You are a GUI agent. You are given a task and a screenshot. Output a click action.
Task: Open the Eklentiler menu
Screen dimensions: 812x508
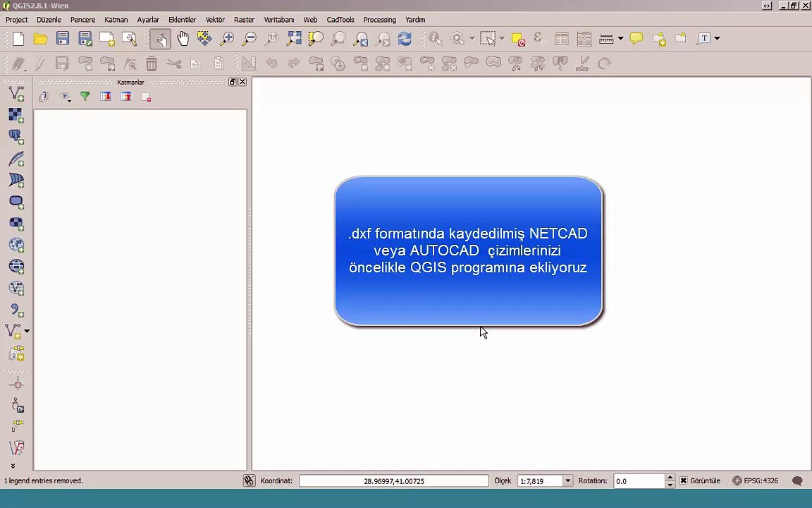[183, 20]
